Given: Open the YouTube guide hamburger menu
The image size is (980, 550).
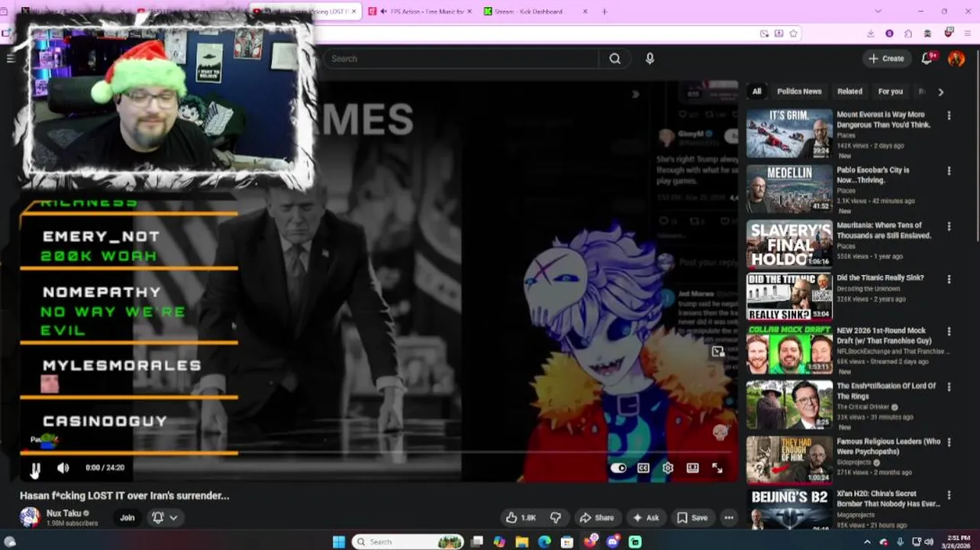Looking at the screenshot, I should tap(10, 59).
